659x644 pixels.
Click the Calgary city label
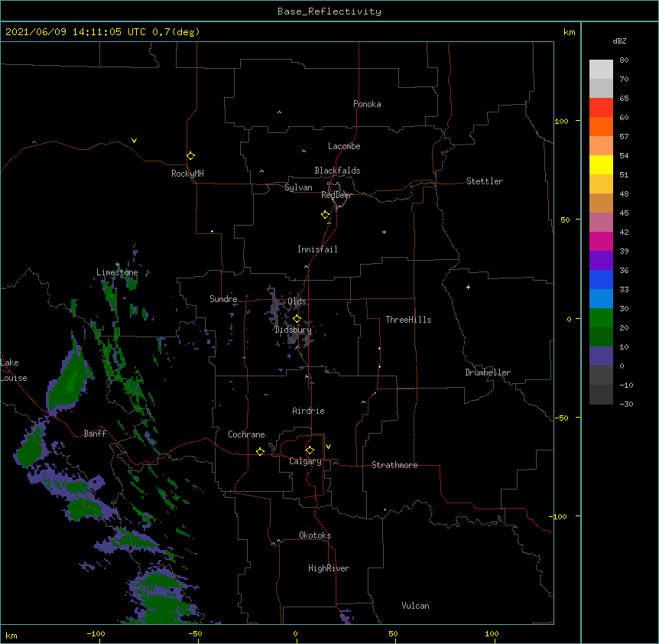click(x=305, y=461)
